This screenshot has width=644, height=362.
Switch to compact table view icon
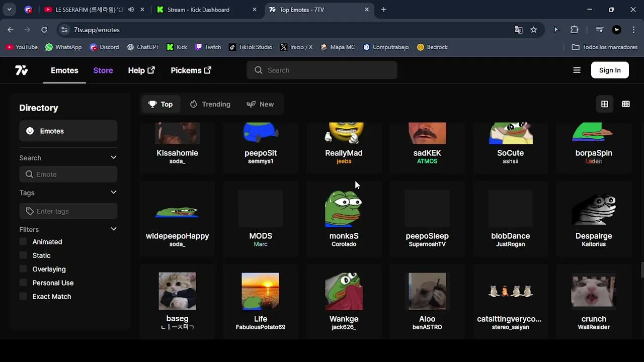pyautogui.click(x=626, y=104)
